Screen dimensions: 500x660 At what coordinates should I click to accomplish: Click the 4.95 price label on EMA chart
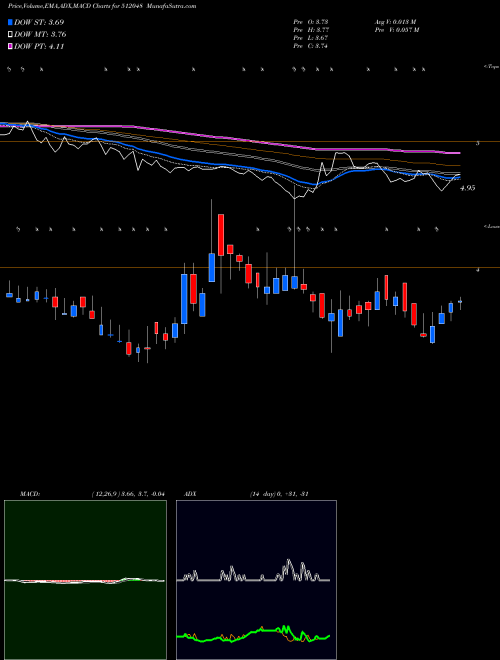point(468,188)
